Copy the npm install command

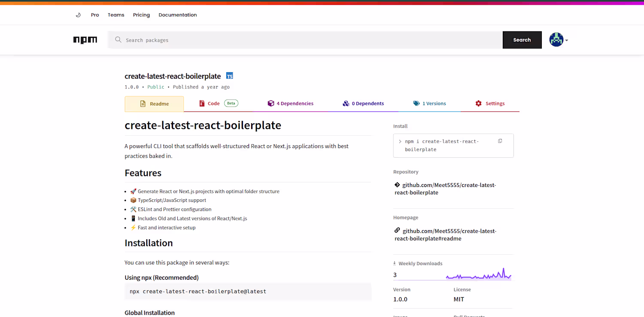click(x=500, y=141)
